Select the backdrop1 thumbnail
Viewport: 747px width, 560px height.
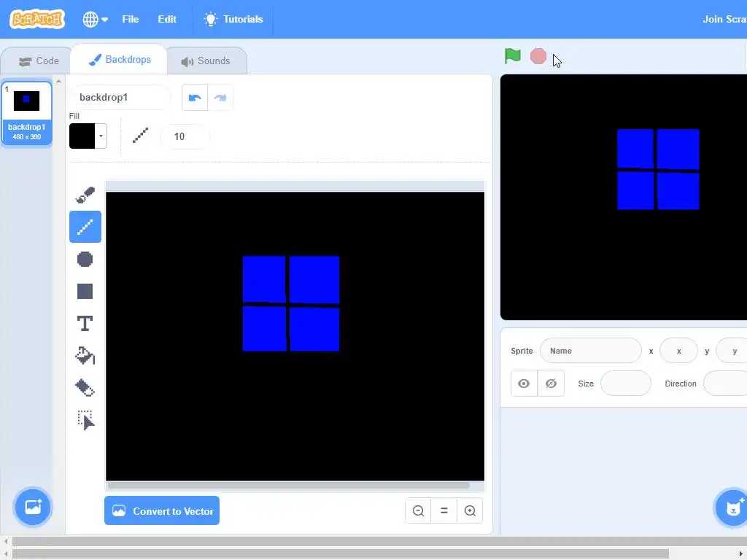coord(27,113)
